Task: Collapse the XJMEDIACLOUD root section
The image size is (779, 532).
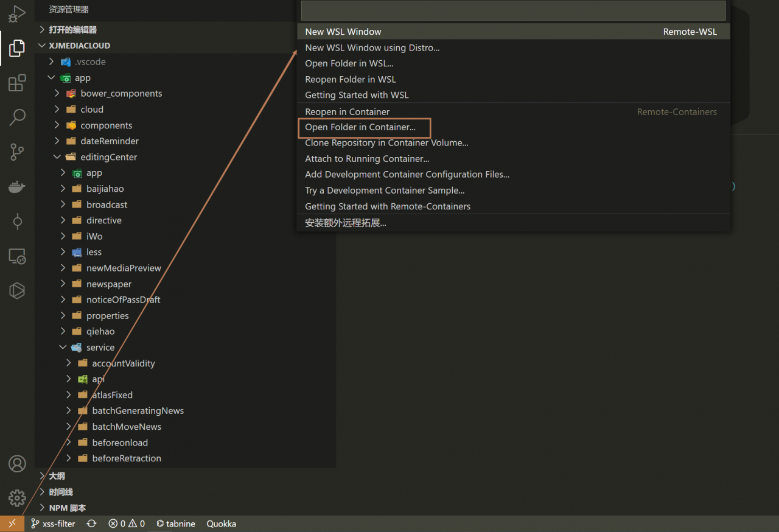Action: pyautogui.click(x=185, y=46)
